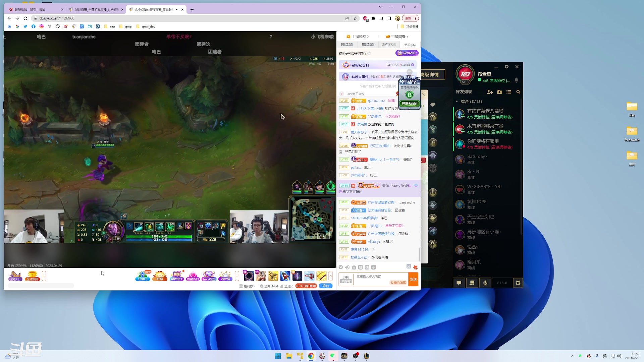Viewport: 644px width, 362px height.
Task: Open the friends list view options icon
Action: [509, 92]
